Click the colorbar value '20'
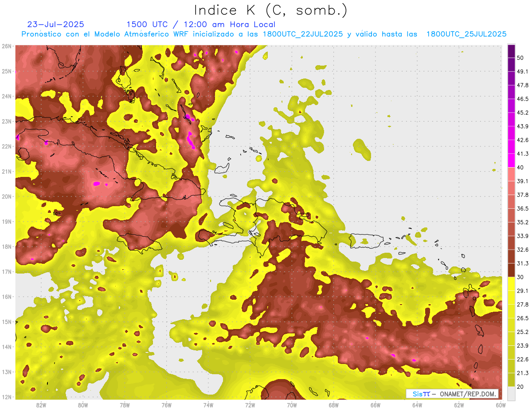Screen dimensions: 532x411 pyautogui.click(x=520, y=387)
